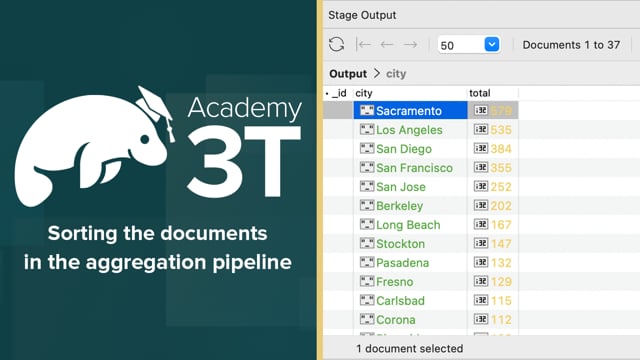Go to previous page arrow
Image resolution: width=640 pixels, height=360 pixels.
pyautogui.click(x=387, y=44)
